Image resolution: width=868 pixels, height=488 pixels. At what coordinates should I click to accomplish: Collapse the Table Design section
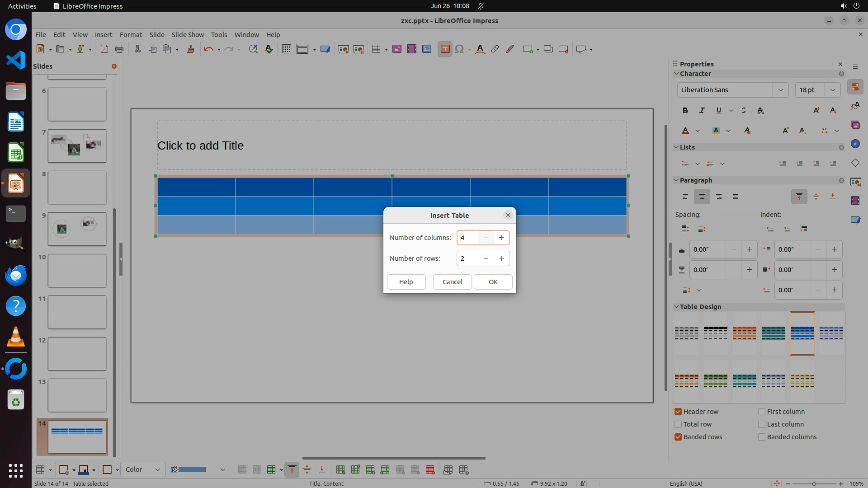[676, 307]
